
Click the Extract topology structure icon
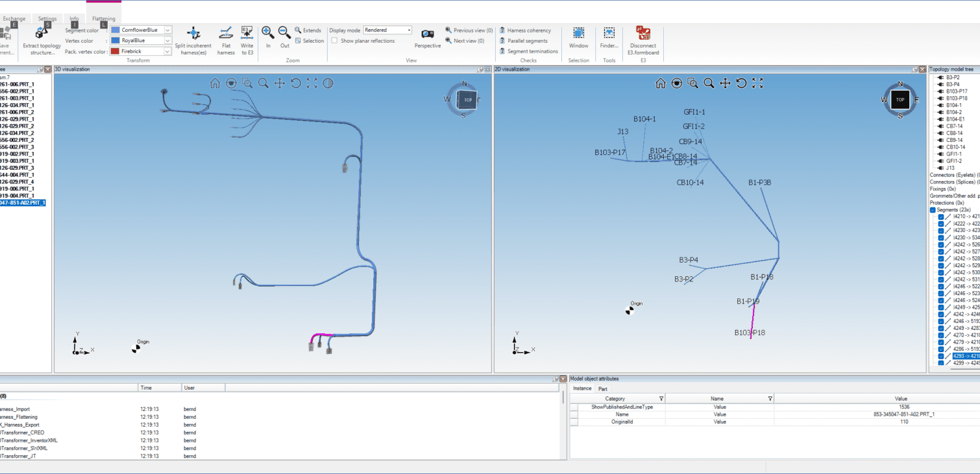tap(42, 33)
